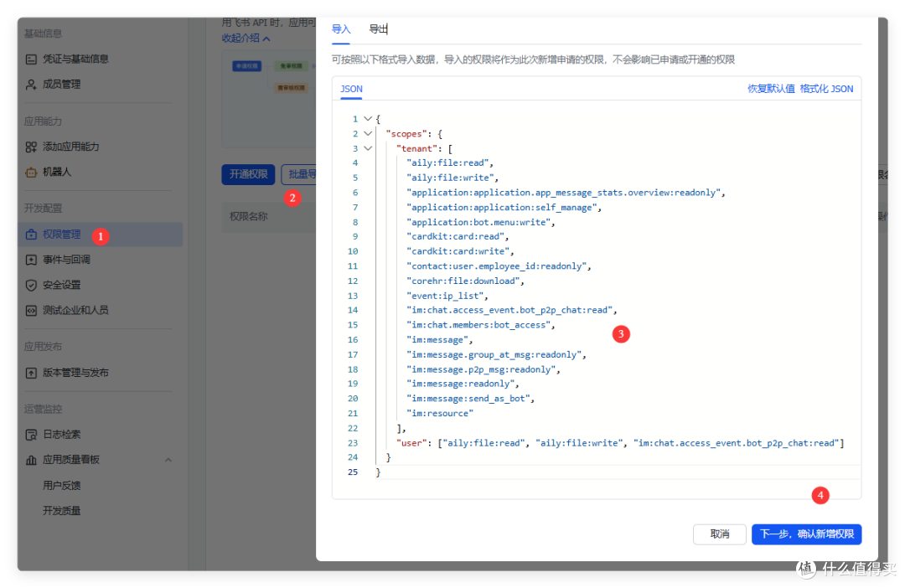Viewport: 905px width, 588px height.
Task: Click the 添加应用能力 grid icon
Action: click(31, 147)
